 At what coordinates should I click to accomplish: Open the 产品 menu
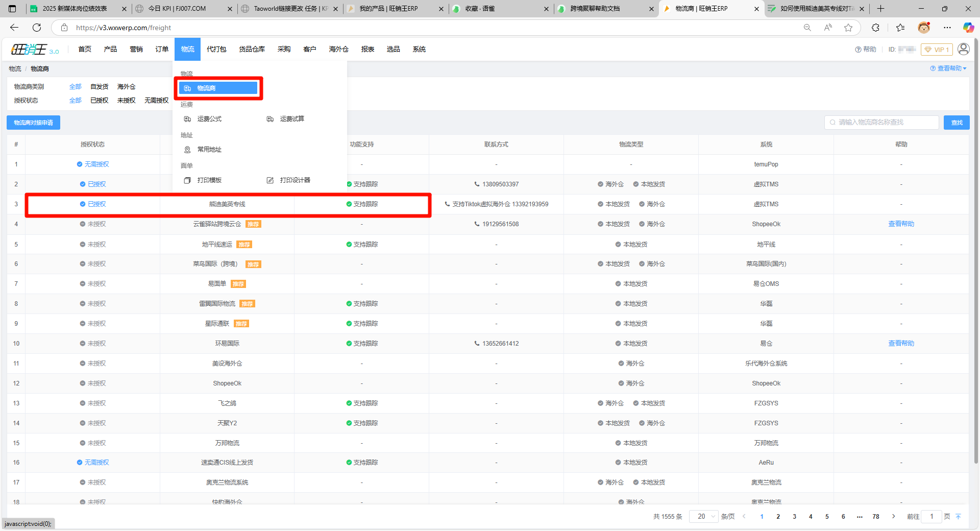click(110, 50)
